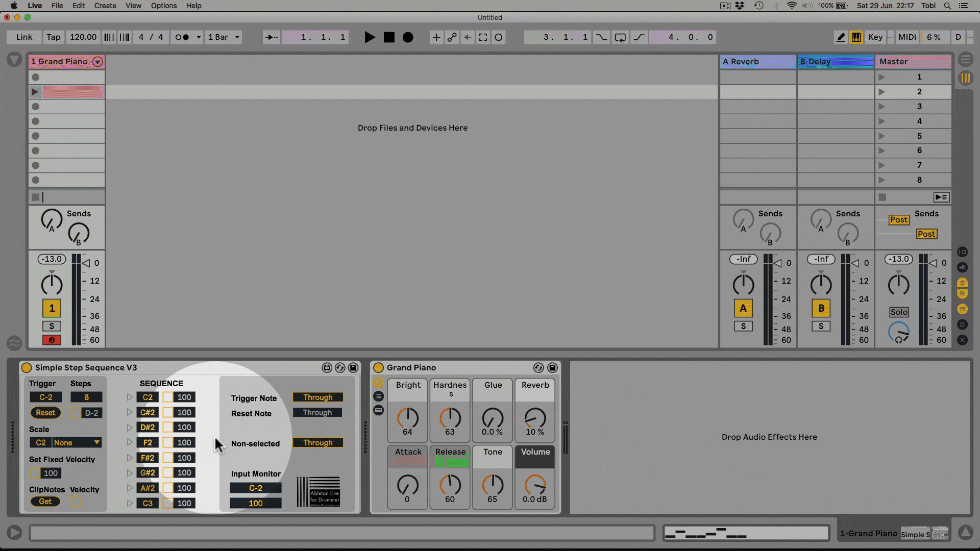
Task: Toggle the metronome button
Action: 182,37
